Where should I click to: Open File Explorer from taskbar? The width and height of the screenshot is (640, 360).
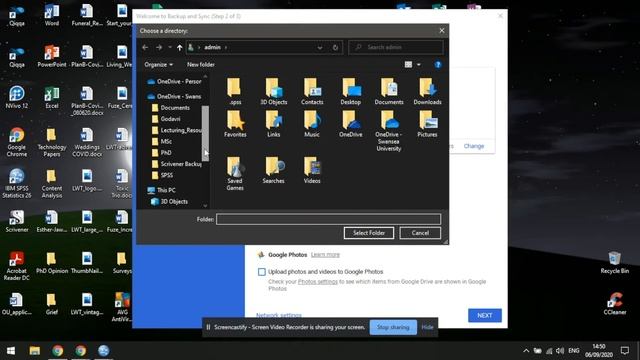point(35,351)
